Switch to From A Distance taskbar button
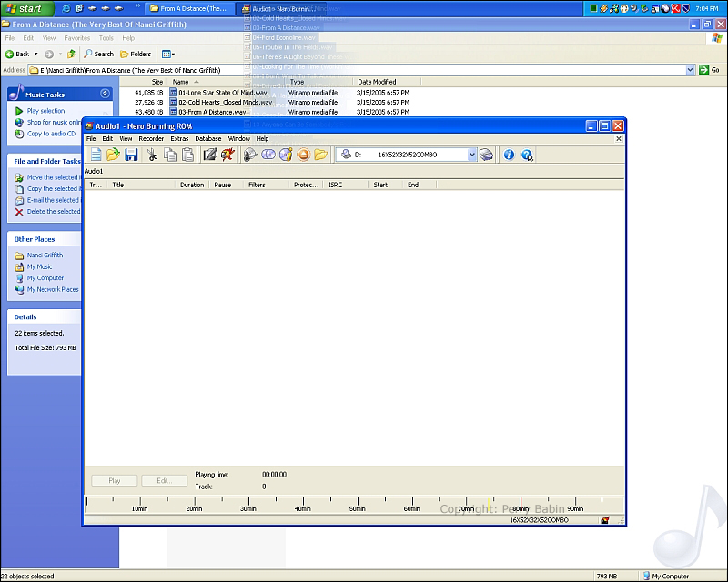Screen dimensions: 728x582 tap(190, 8)
